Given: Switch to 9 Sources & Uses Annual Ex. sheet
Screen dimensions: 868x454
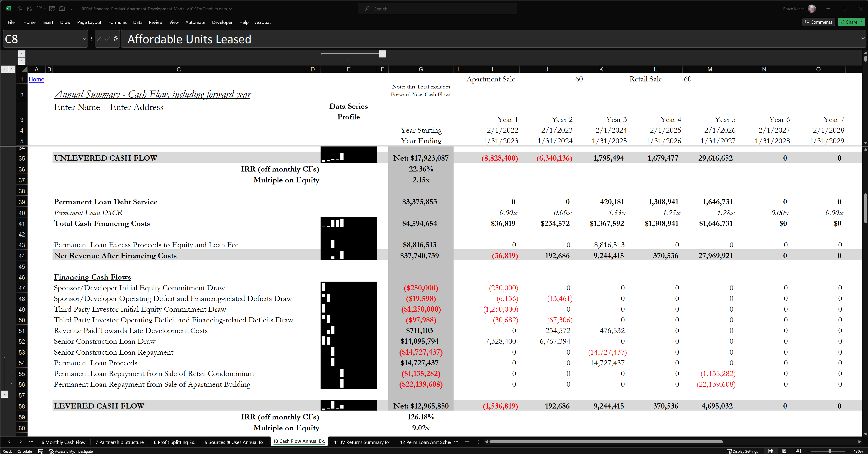Looking at the screenshot, I should point(235,442).
